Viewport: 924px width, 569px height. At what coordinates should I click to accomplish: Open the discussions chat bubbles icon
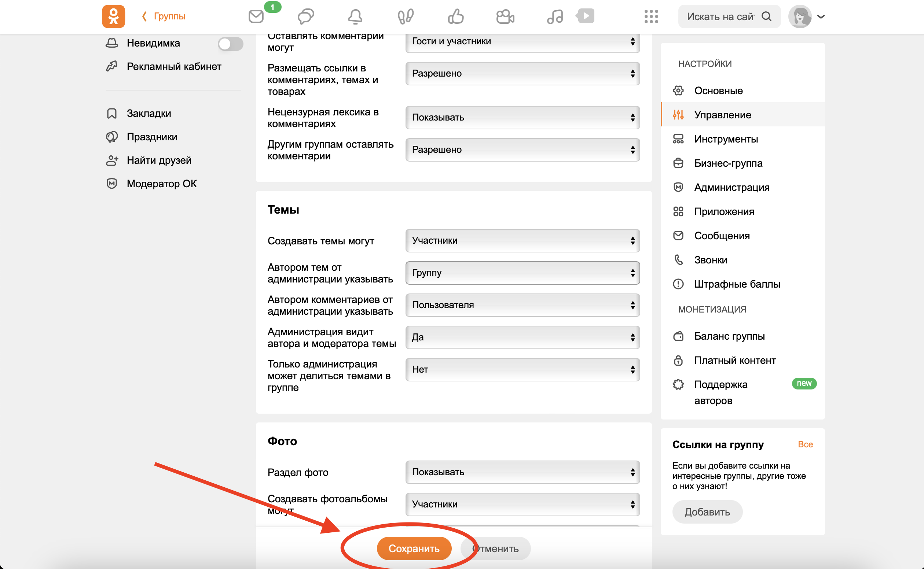click(305, 16)
